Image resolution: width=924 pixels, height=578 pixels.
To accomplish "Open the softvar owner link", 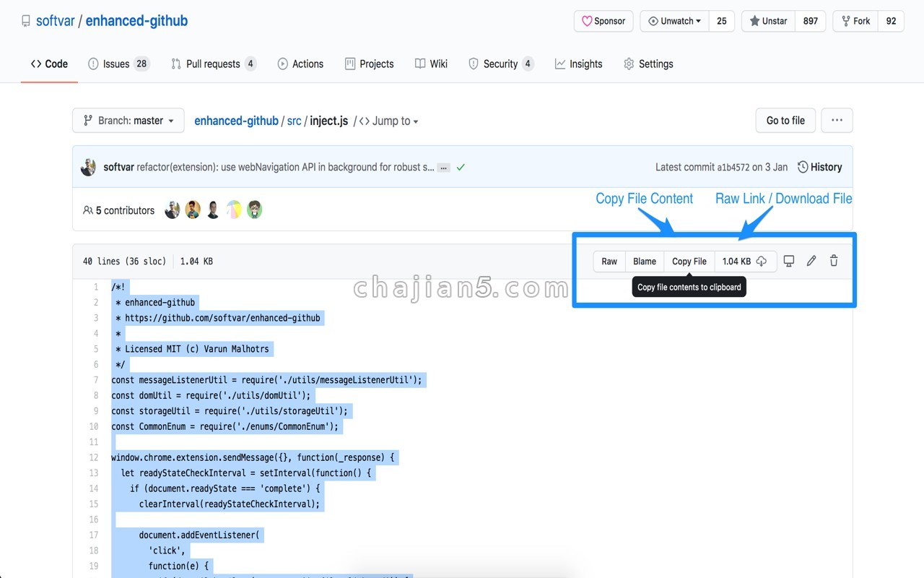I will point(56,21).
